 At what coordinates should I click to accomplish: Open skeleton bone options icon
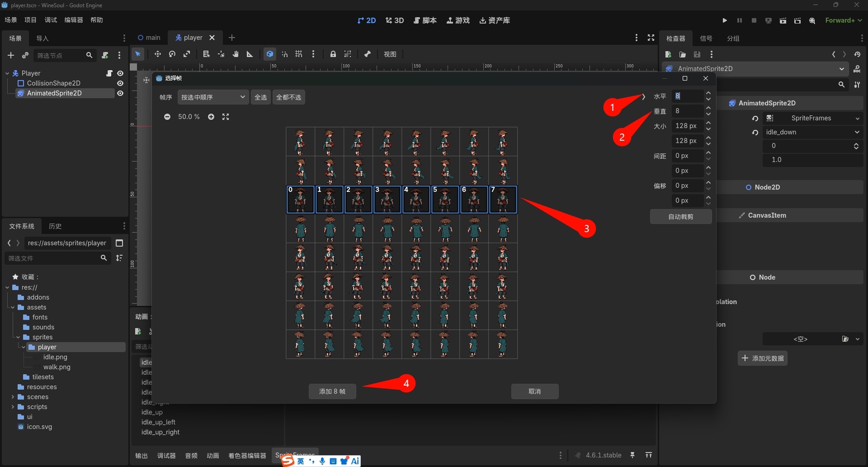368,54
